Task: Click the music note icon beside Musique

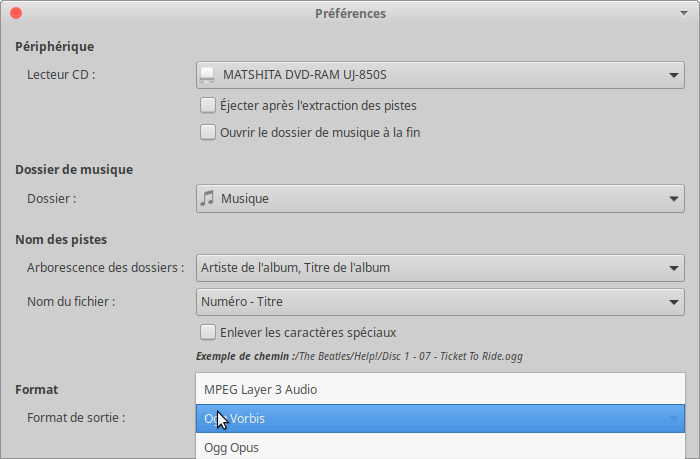Action: [x=207, y=198]
